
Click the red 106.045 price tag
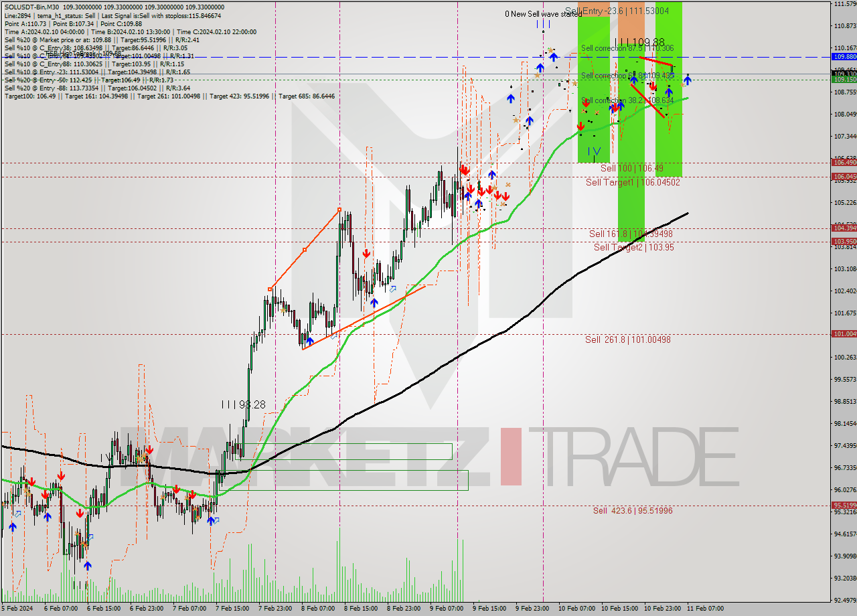[844, 177]
